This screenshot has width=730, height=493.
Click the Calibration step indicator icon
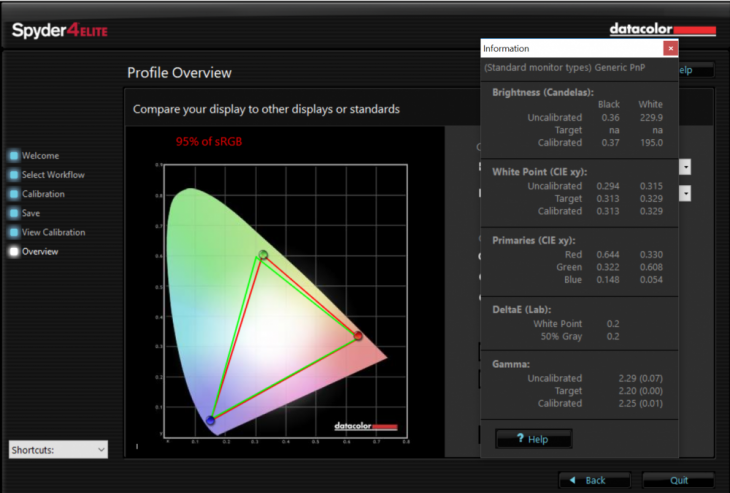(x=14, y=194)
